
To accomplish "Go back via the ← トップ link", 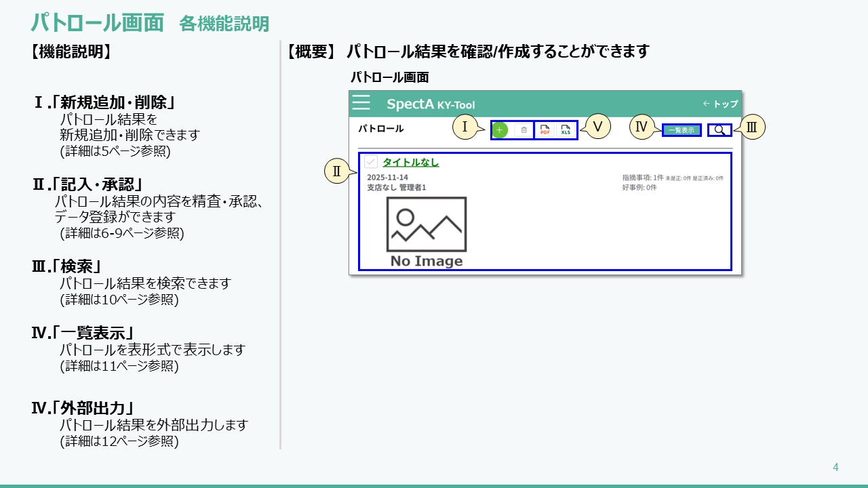I will (x=720, y=104).
